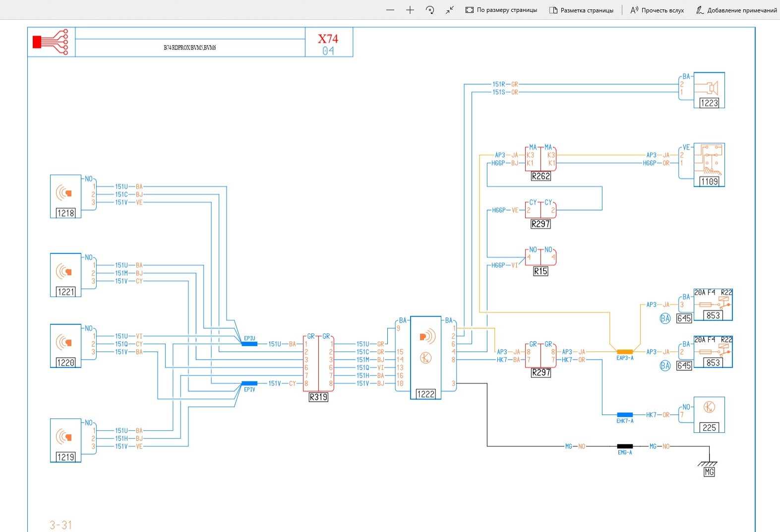Click the '04' text under X74
The width and height of the screenshot is (780, 532).
coord(328,51)
